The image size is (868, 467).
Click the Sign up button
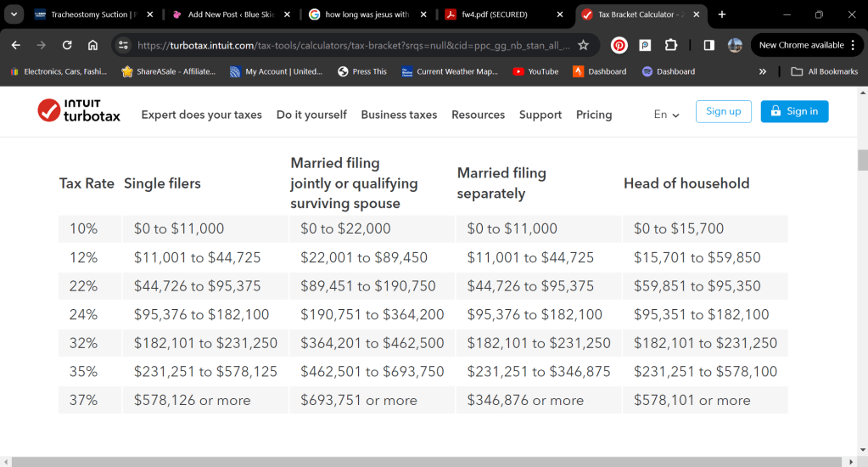pos(723,111)
